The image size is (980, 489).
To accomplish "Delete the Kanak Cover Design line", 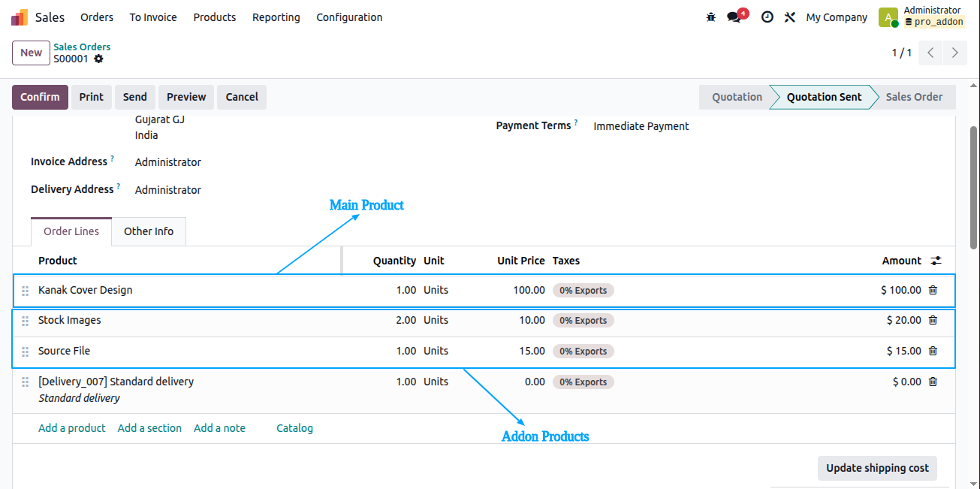I will click(x=933, y=290).
